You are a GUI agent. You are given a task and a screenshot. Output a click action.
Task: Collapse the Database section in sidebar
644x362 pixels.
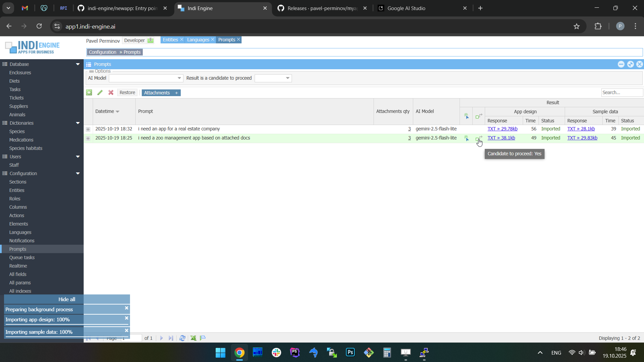coord(78,64)
